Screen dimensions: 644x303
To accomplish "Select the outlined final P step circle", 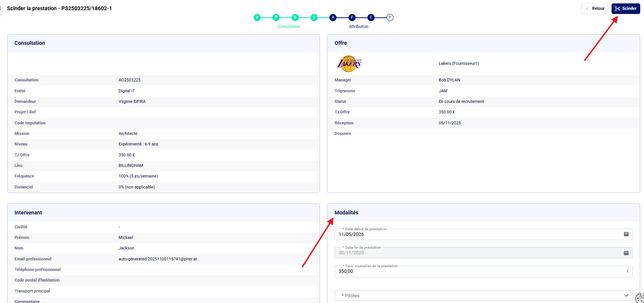I will (x=390, y=17).
